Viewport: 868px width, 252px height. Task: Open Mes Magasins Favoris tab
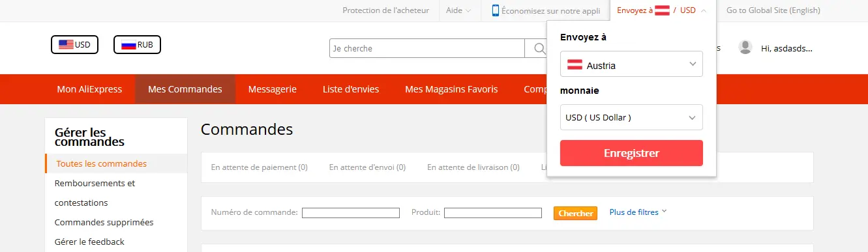(451, 89)
